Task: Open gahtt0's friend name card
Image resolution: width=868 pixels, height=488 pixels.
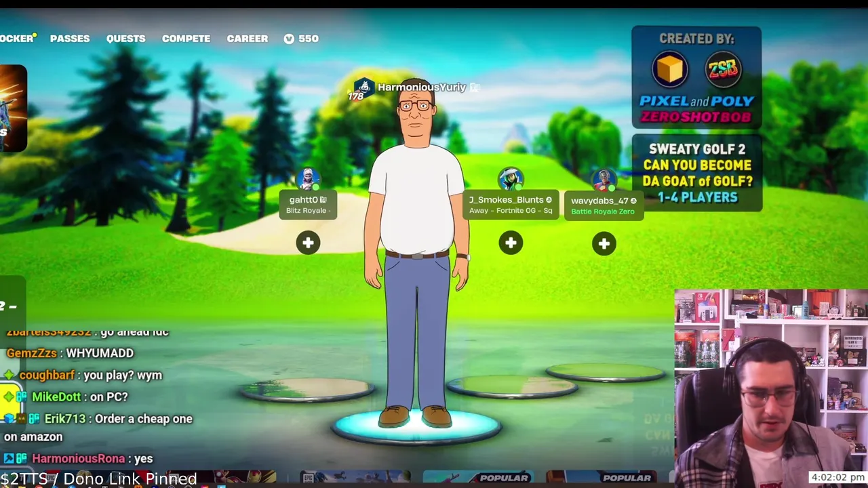Action: pos(308,205)
